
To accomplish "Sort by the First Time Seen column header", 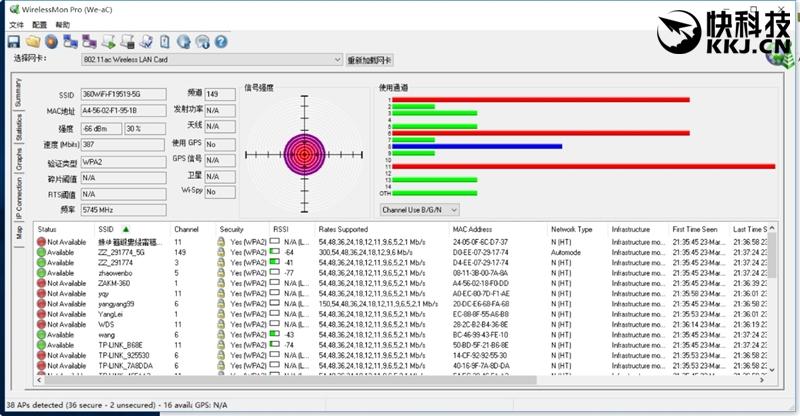I will (694, 229).
